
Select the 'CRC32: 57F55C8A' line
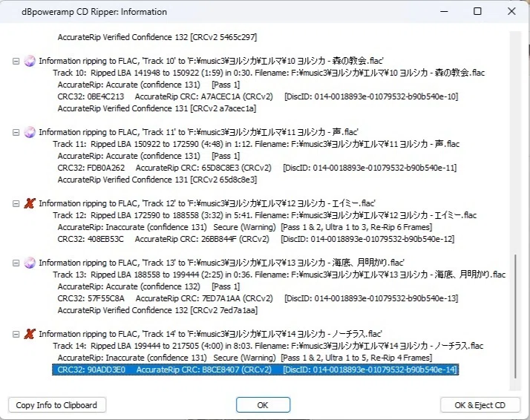[258, 298]
